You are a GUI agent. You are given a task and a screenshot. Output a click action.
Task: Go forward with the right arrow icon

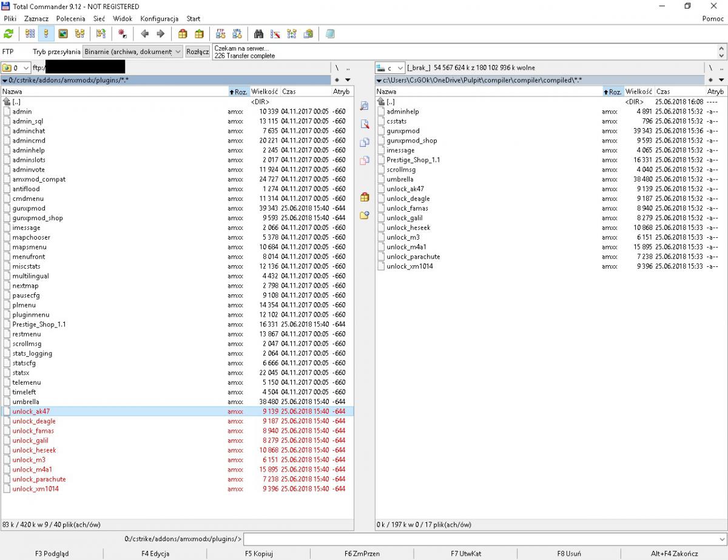point(161,34)
